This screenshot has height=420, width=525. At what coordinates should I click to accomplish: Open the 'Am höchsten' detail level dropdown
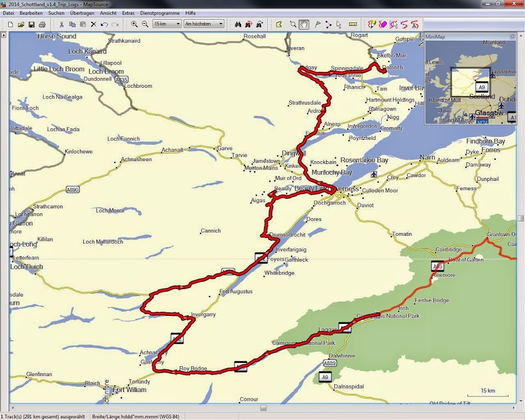(204, 24)
